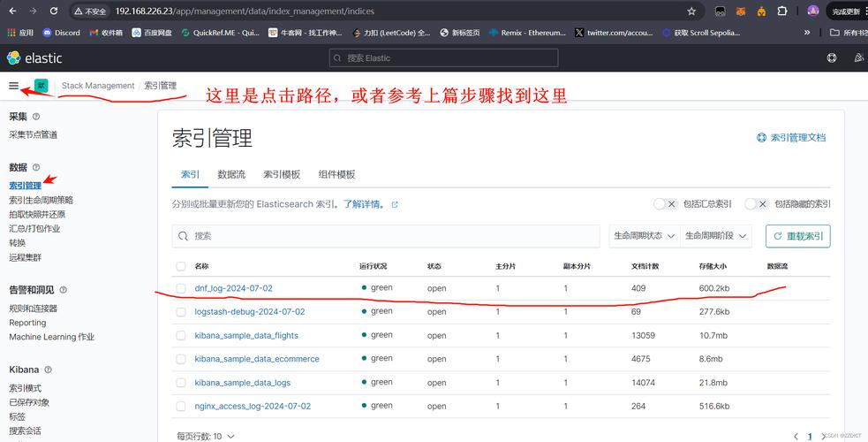The image size is (868, 442).
Task: Sort the table by 文档计数 column
Action: [x=645, y=266]
